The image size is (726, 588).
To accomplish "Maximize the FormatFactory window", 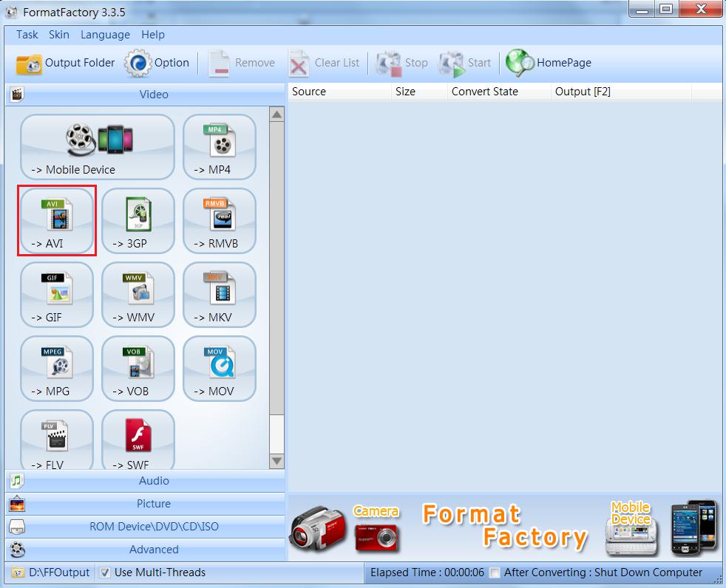I will pyautogui.click(x=666, y=10).
